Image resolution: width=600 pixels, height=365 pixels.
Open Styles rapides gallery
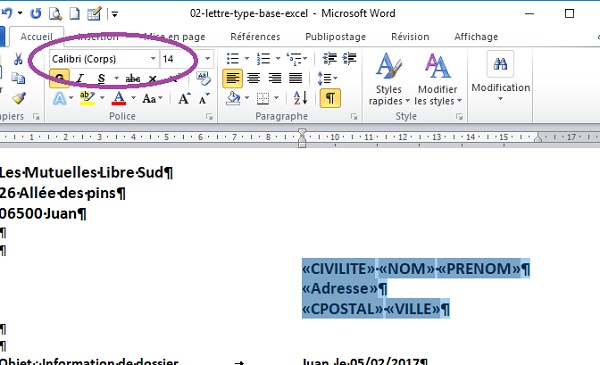tap(388, 79)
